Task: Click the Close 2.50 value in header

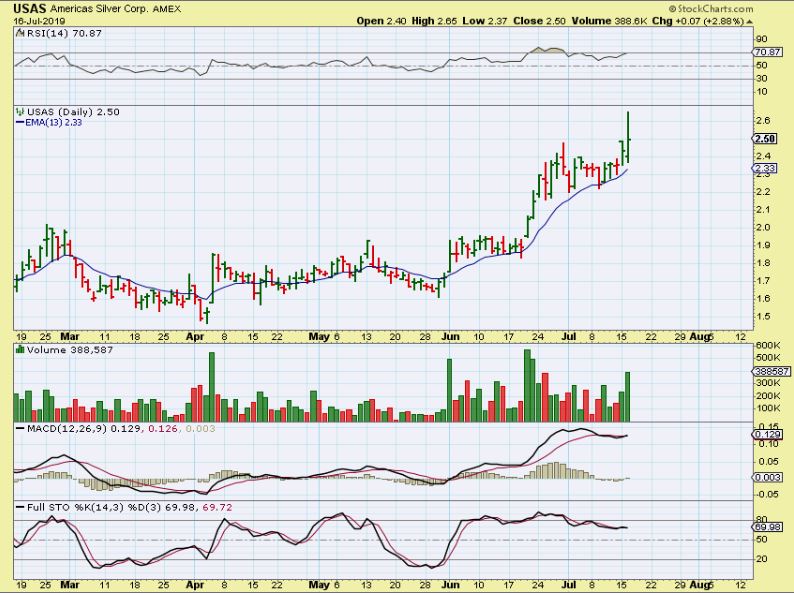Action: 540,21
